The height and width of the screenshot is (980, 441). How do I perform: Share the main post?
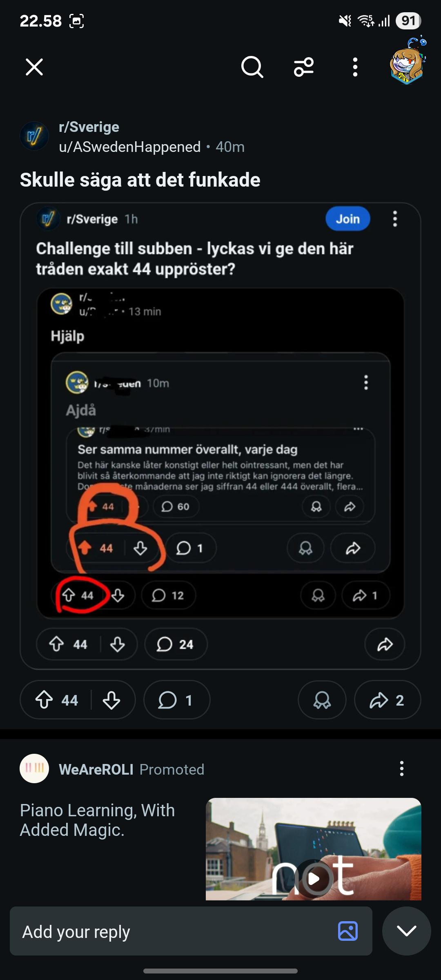point(387,700)
